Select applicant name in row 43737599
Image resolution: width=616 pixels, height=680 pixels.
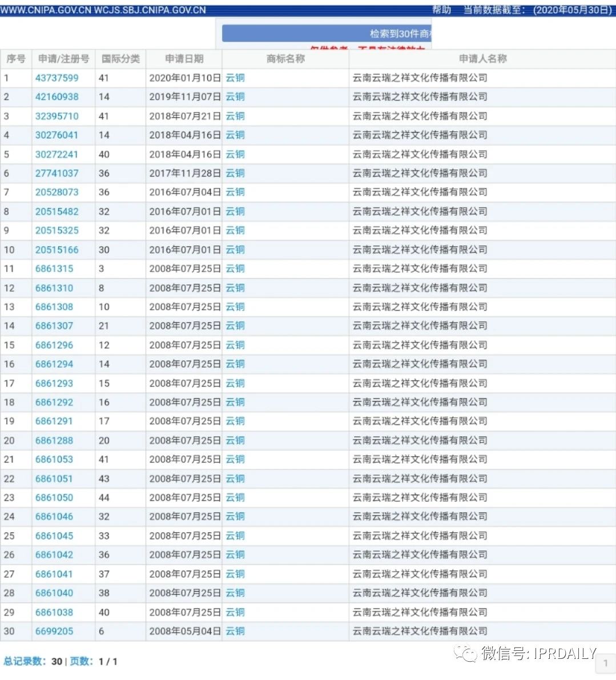pos(420,78)
